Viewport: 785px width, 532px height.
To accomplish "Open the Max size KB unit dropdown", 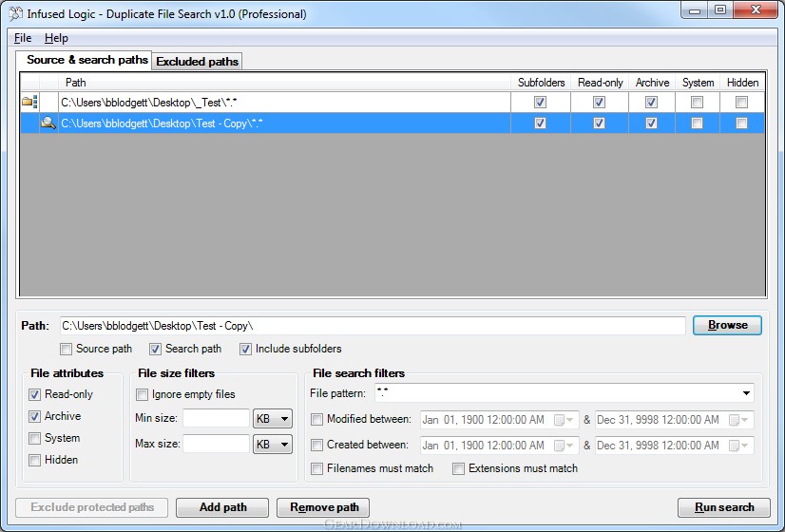I will tap(273, 444).
